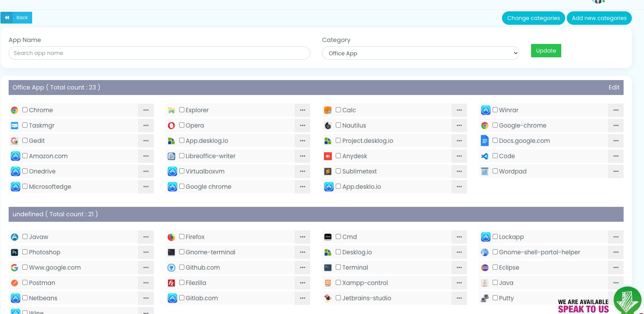The image size is (644, 314).
Task: Open the more options menu for Microsoftedge
Action: coord(146,187)
